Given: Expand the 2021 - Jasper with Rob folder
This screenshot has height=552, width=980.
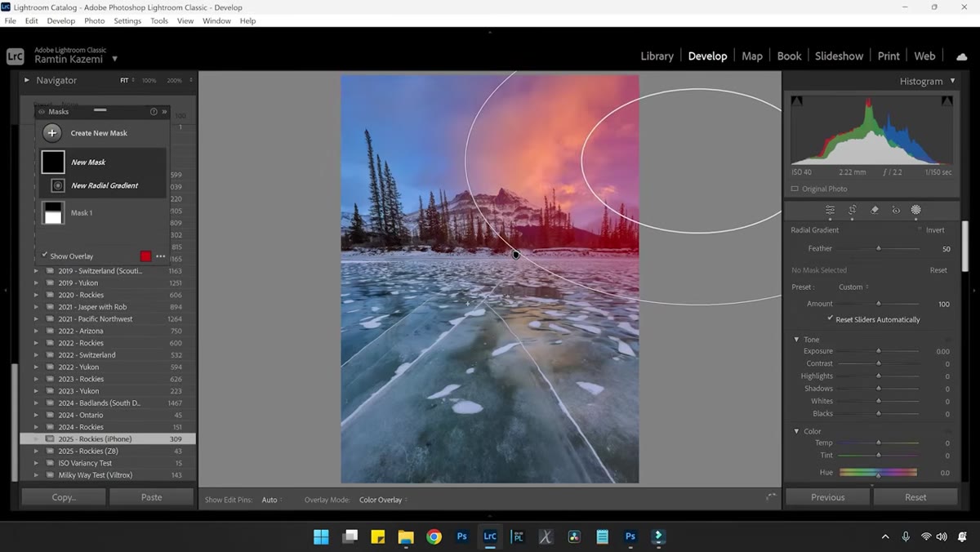Looking at the screenshot, I should click(36, 307).
